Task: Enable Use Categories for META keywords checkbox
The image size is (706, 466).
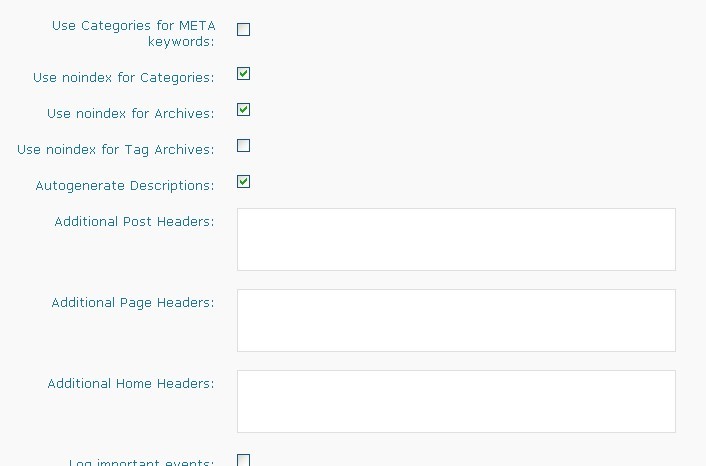Action: click(243, 30)
